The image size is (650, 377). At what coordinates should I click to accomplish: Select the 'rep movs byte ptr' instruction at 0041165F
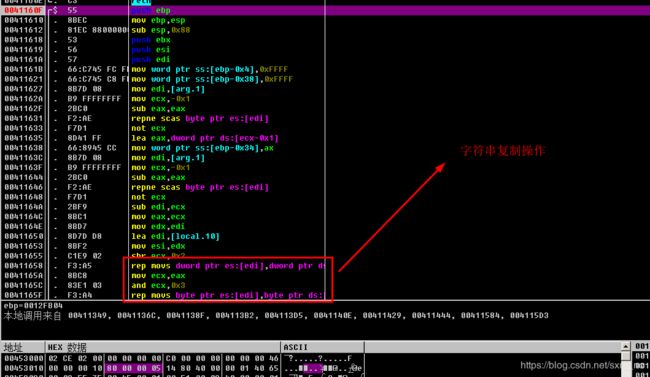click(x=228, y=295)
